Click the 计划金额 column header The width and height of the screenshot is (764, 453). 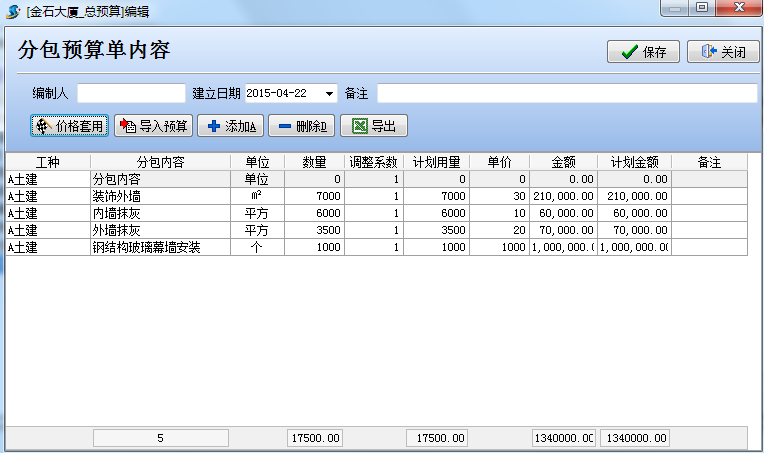point(634,162)
